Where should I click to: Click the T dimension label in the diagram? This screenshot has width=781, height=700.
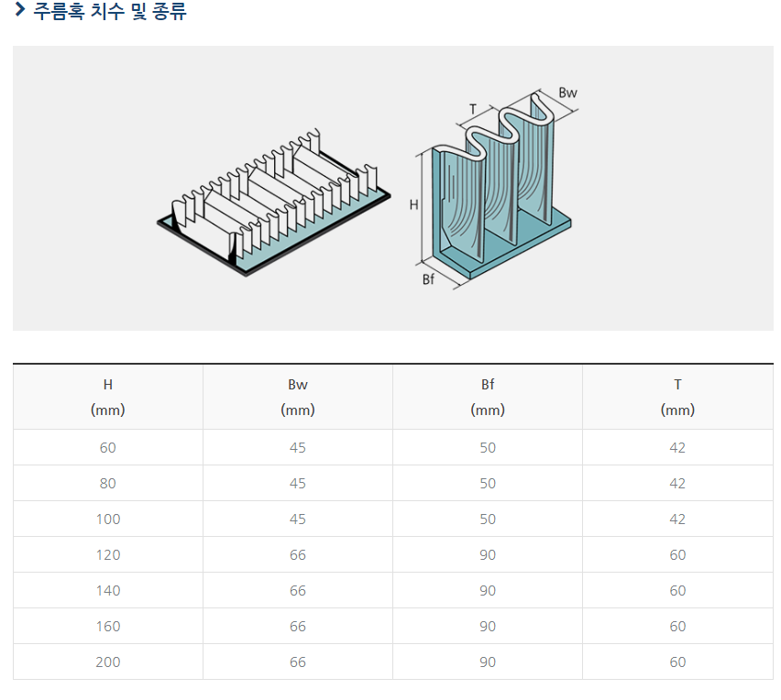pos(473,109)
